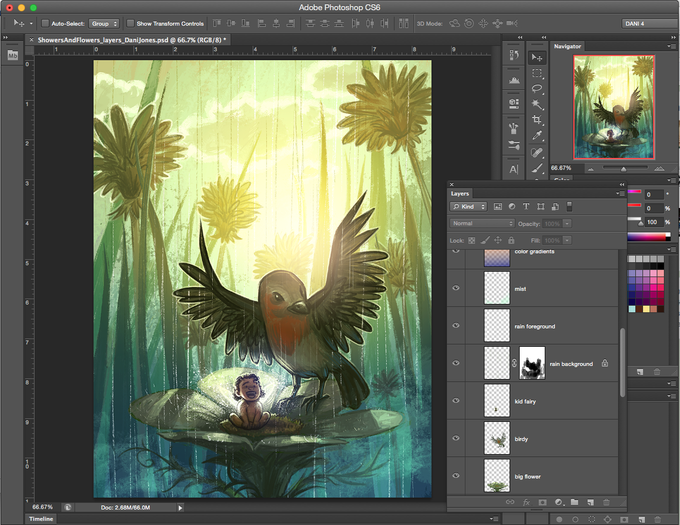Hide the birdy layer
The height and width of the screenshot is (525, 680).
pos(456,438)
